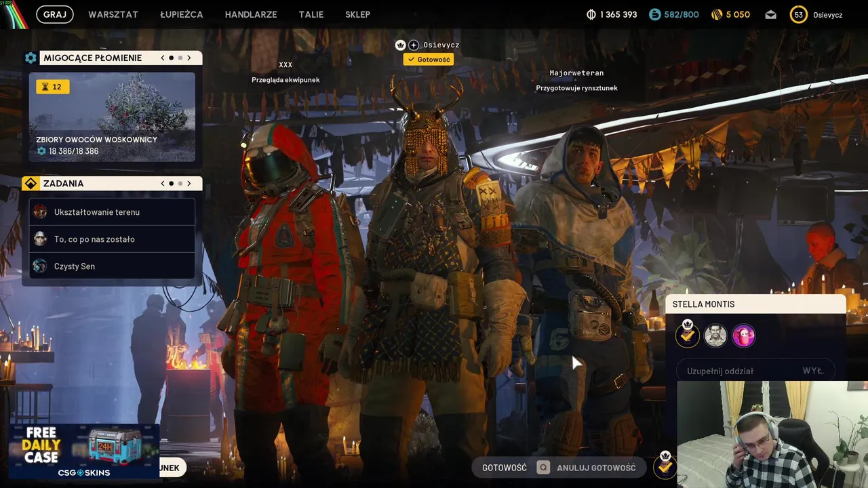Click the bottom ready checkmark crown icon
Screen dimensions: 868x488
pos(665,465)
